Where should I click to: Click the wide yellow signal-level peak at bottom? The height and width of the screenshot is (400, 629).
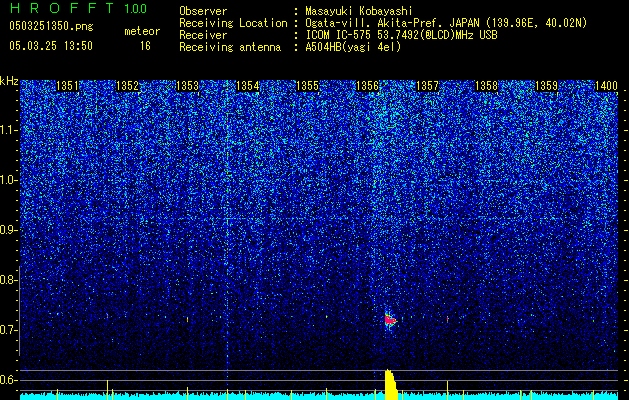(390, 385)
